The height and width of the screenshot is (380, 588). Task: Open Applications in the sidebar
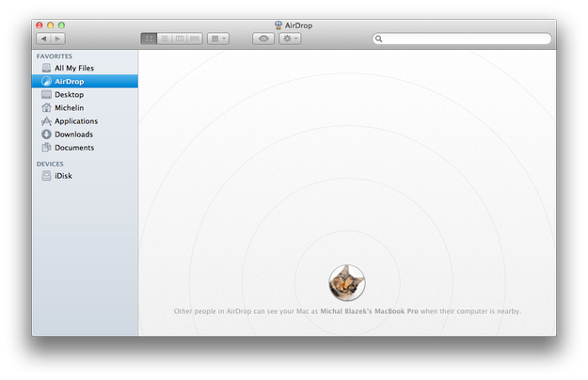pyautogui.click(x=85, y=121)
